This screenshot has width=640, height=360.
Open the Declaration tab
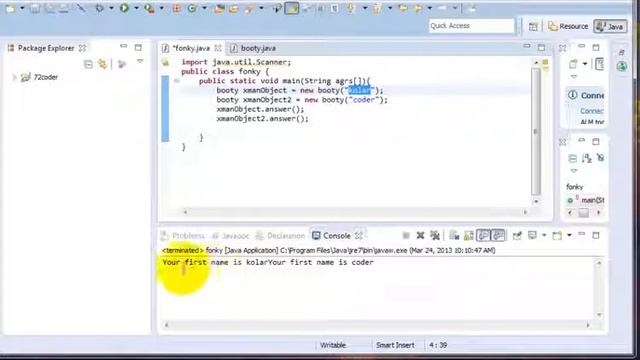[280, 236]
